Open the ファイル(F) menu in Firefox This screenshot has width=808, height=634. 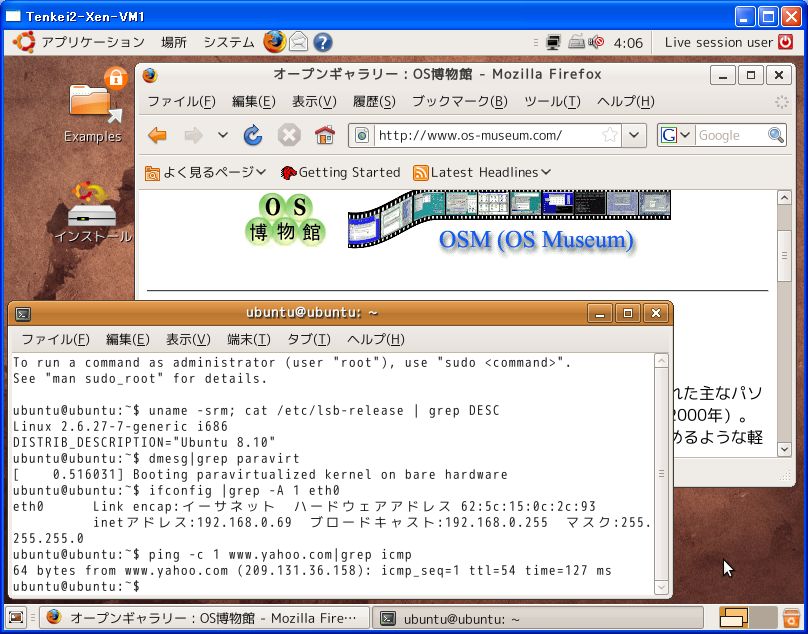tap(181, 102)
